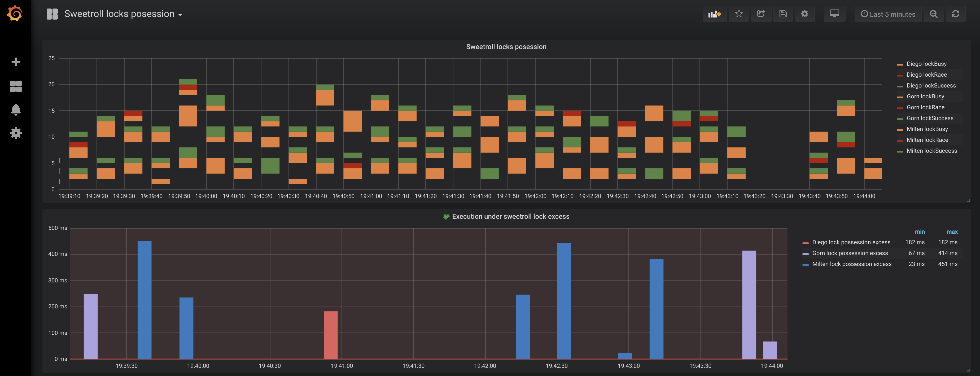Save the dashboard with disk icon
Screen dimensions: 980x376
click(782, 14)
